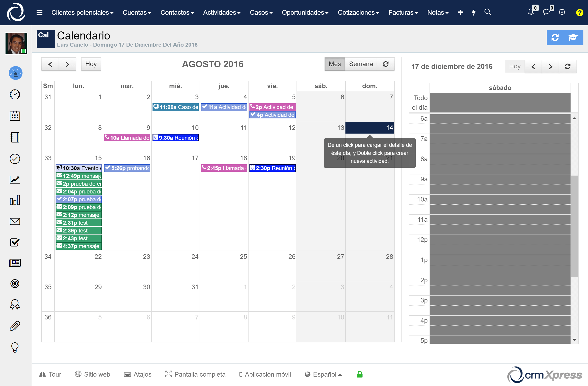The height and width of the screenshot is (386, 588).
Task: Open the 11:20a Caso event
Action: pos(176,107)
